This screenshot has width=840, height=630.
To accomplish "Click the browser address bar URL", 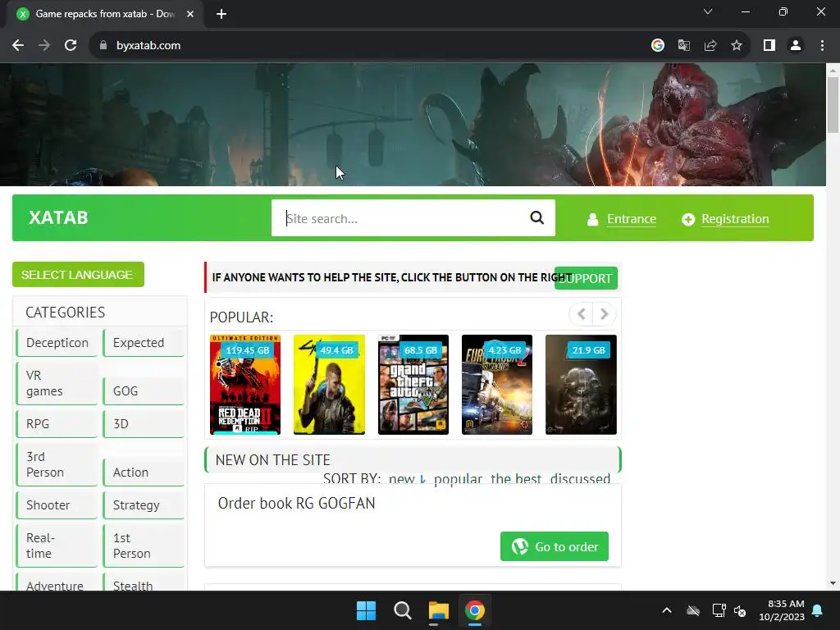I will coord(148,46).
